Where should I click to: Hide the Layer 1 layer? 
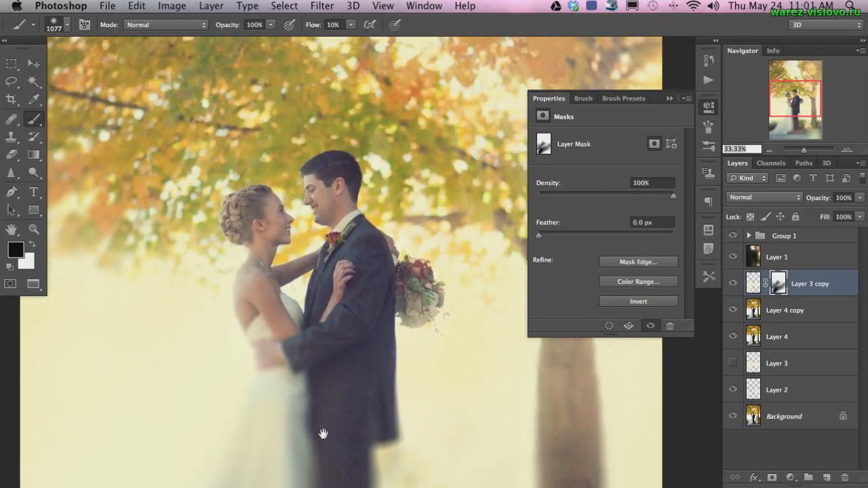tap(732, 257)
